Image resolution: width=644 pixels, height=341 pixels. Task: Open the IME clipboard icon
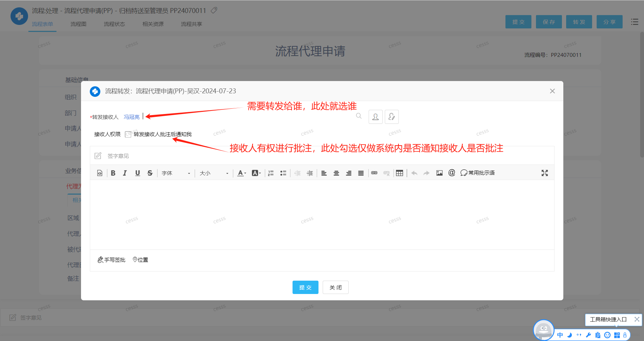[x=598, y=335]
